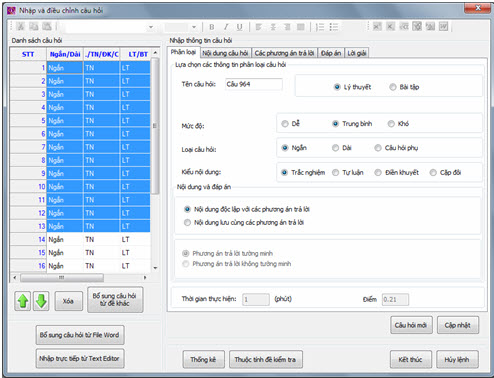
Task: Click the Cut icon in the formatting toolbar
Action: pyautogui.click(x=20, y=27)
